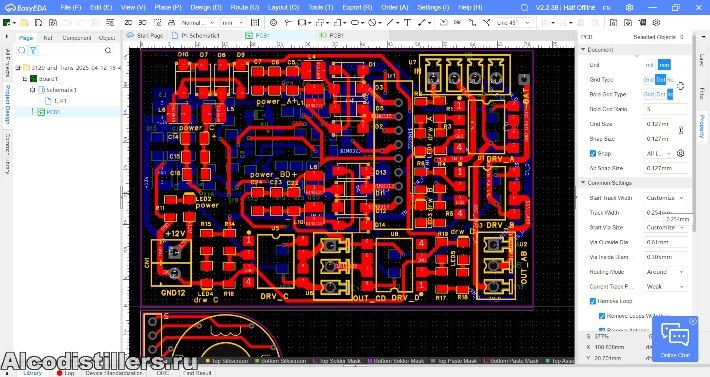Select mm unit toggle

pyautogui.click(x=664, y=65)
